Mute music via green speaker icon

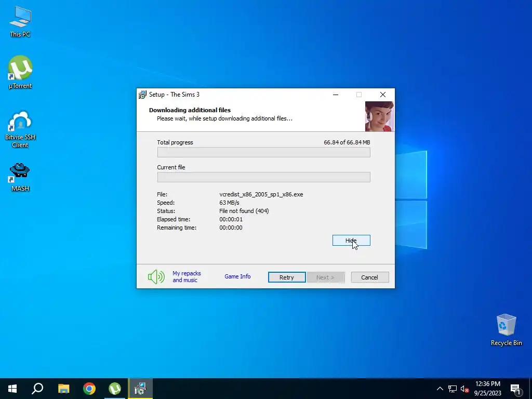click(x=156, y=277)
